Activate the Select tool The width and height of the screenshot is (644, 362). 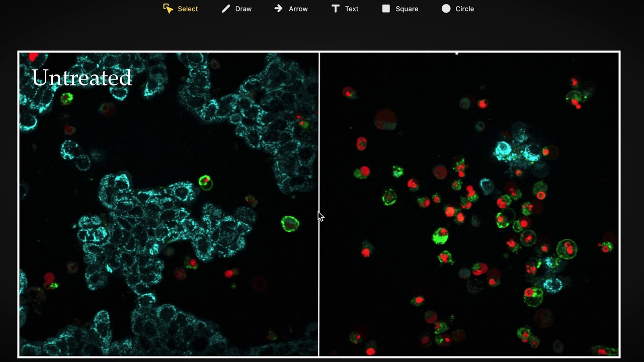(181, 9)
